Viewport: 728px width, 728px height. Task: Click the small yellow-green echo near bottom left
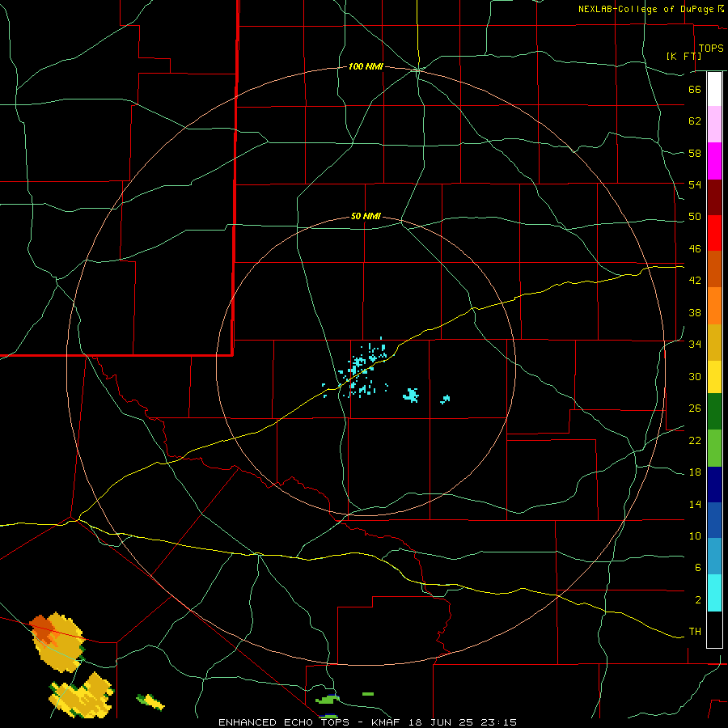click(x=150, y=701)
